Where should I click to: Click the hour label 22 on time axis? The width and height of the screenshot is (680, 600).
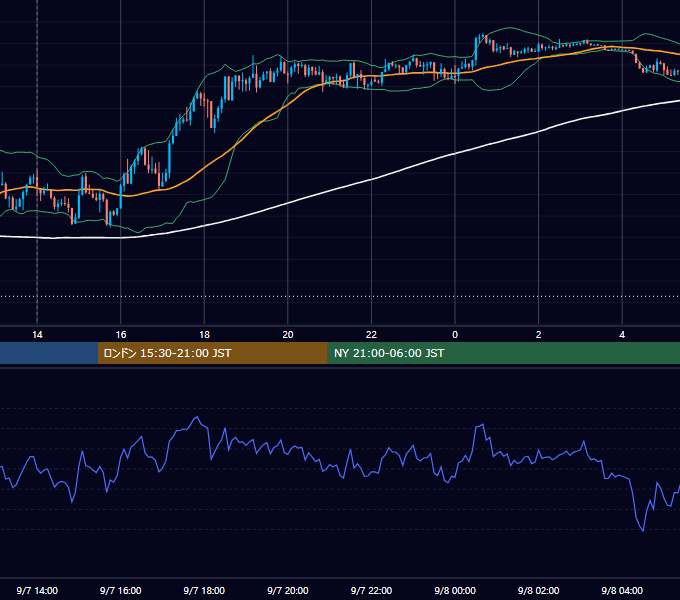371,335
